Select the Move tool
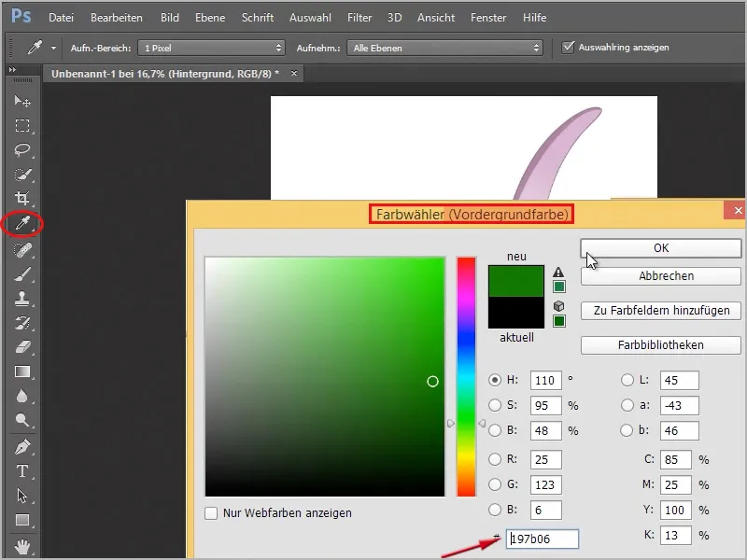747x560 pixels. tap(21, 101)
